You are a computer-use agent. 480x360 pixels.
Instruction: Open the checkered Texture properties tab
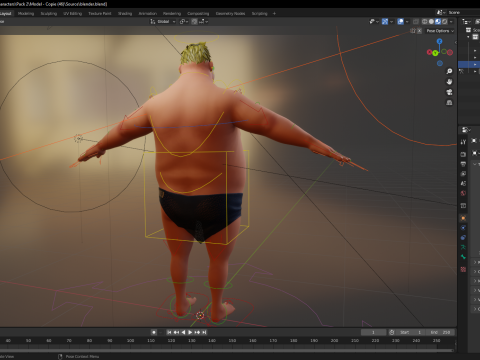click(x=463, y=269)
